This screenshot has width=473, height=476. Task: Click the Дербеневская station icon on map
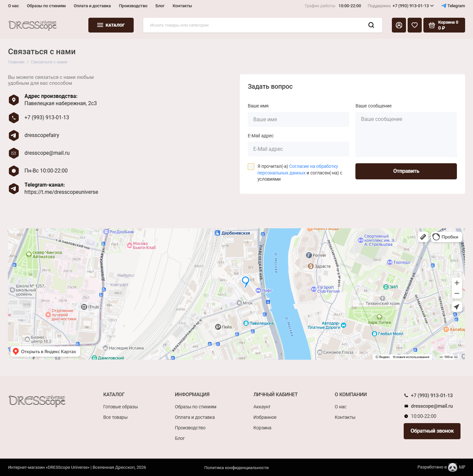[x=217, y=233]
